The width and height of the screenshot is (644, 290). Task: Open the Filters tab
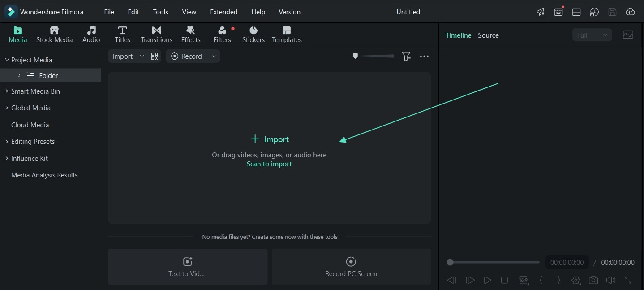coord(222,35)
